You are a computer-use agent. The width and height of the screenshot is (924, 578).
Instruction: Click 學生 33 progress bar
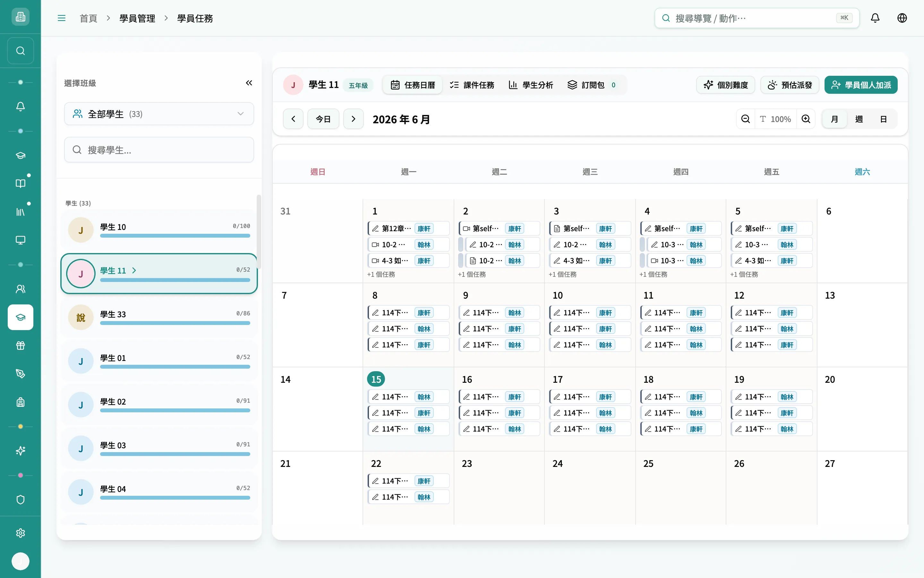coord(175,323)
